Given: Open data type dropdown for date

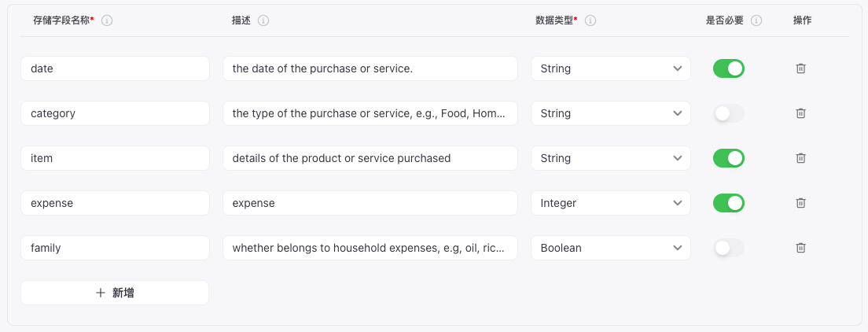Looking at the screenshot, I should tap(611, 68).
